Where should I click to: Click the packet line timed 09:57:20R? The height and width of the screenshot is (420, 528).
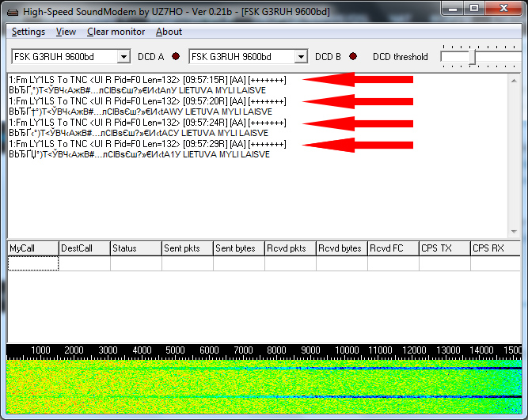pos(147,101)
